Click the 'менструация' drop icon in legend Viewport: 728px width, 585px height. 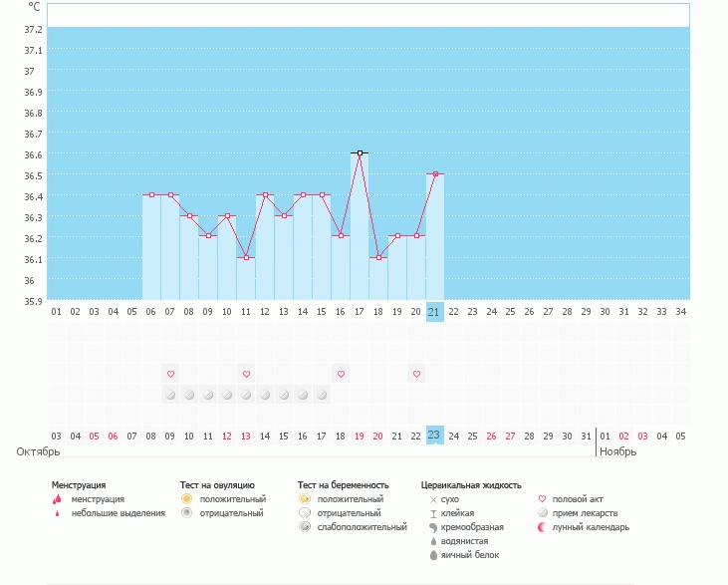(x=57, y=498)
